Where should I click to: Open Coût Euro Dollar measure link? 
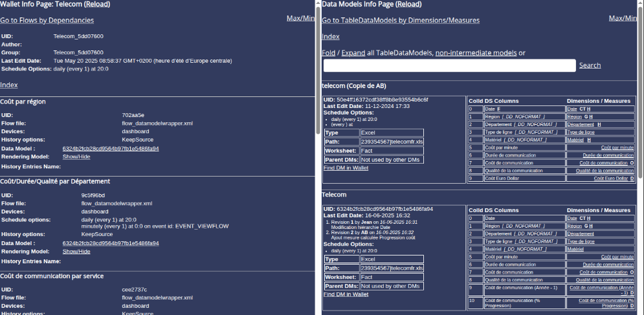click(x=610, y=178)
